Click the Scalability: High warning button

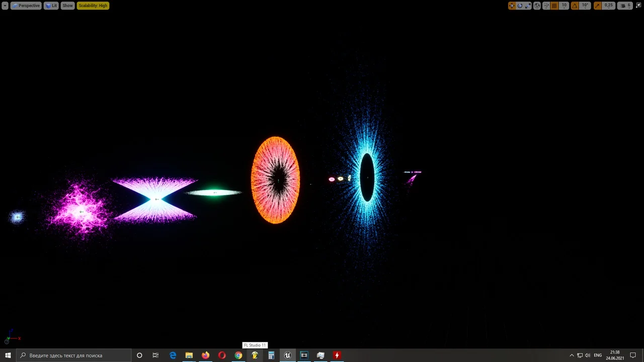pyautogui.click(x=93, y=6)
